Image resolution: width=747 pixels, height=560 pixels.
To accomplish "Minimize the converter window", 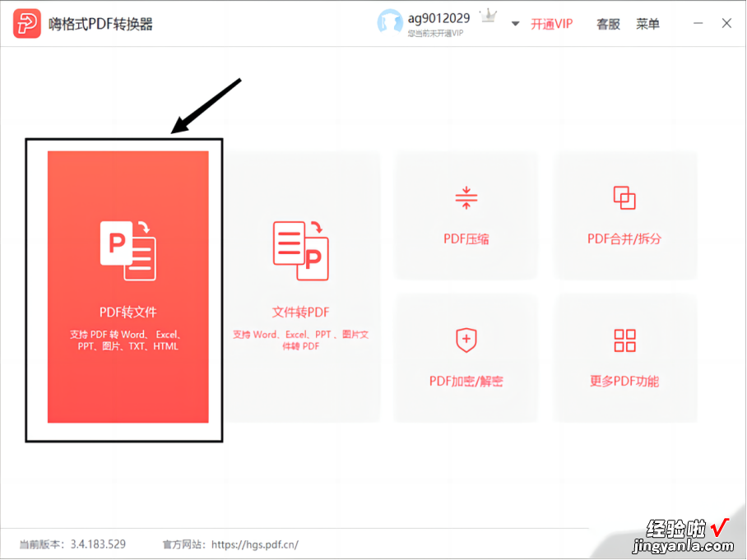I will 698,23.
